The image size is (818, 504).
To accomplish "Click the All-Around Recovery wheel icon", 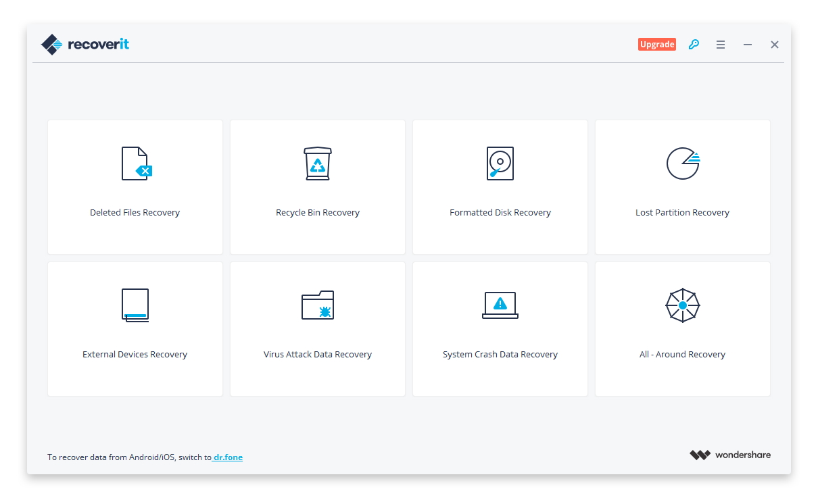I will pyautogui.click(x=683, y=305).
